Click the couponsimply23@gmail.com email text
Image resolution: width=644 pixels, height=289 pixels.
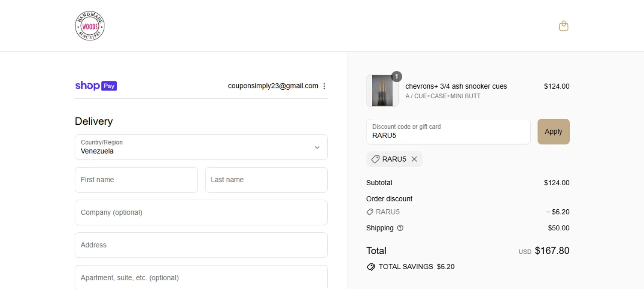273,86
